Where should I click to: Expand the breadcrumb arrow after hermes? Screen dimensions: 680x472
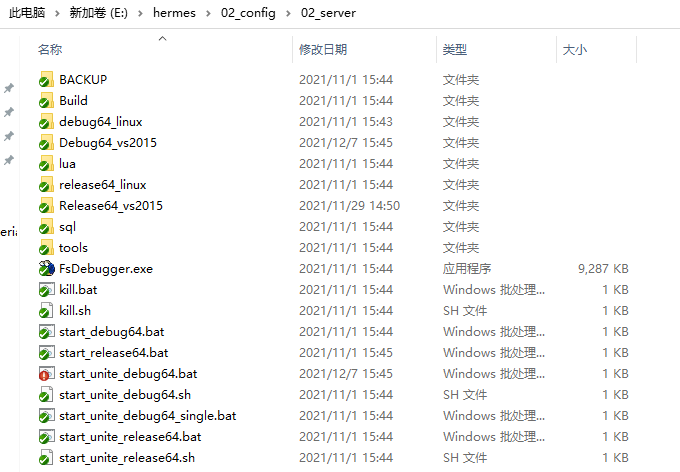208,13
